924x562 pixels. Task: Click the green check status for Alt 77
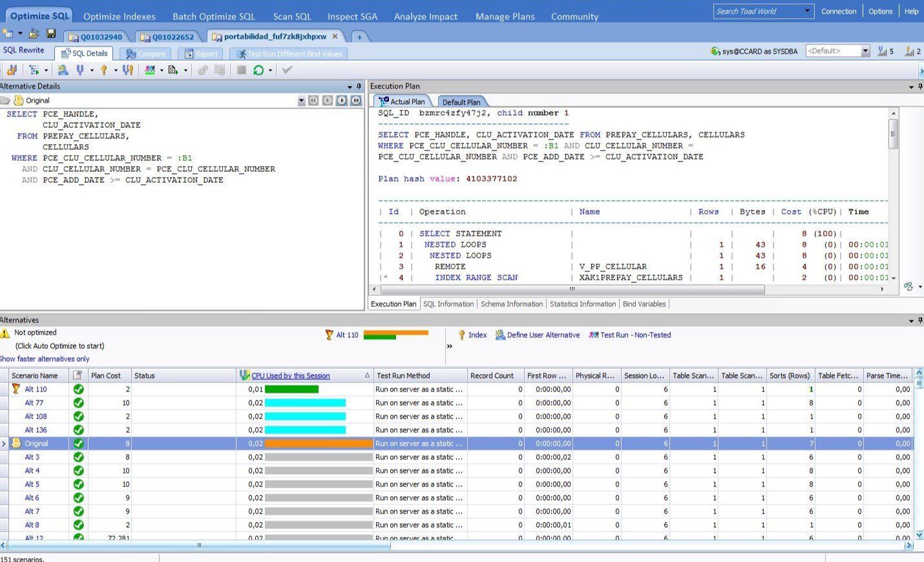click(x=78, y=402)
